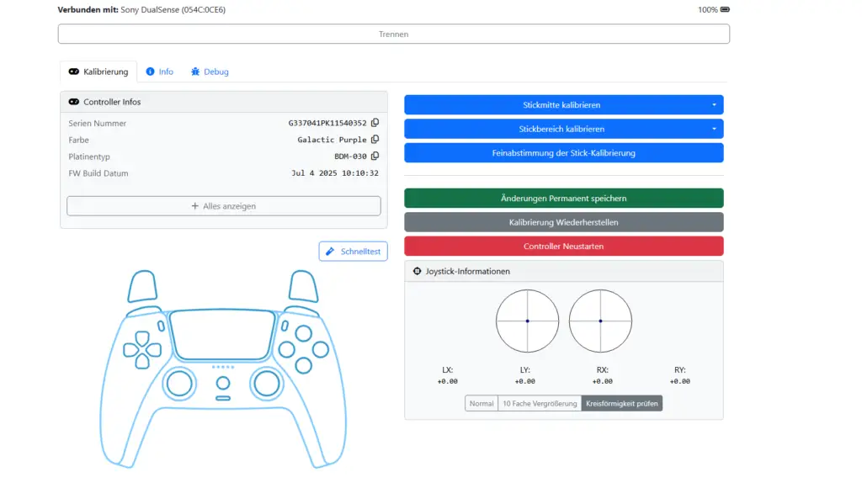
Task: Copy the BDM-030 board type value
Action: (375, 157)
